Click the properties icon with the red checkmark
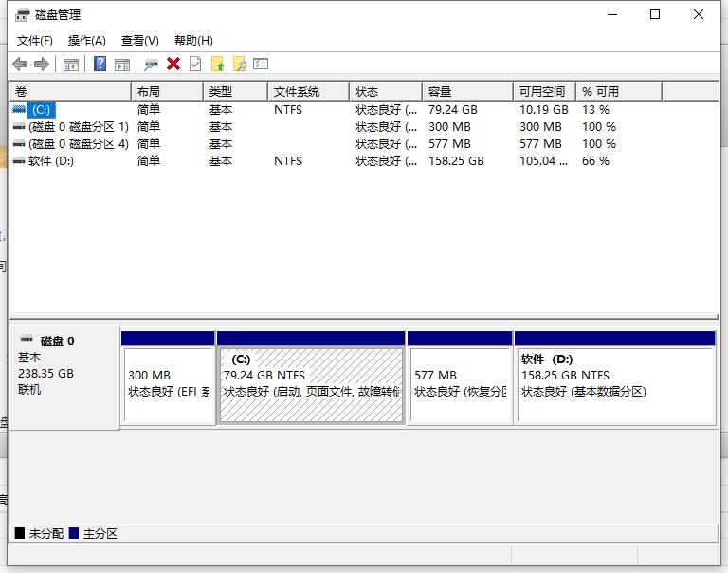Viewport: 728px width, 573px height. [x=195, y=64]
